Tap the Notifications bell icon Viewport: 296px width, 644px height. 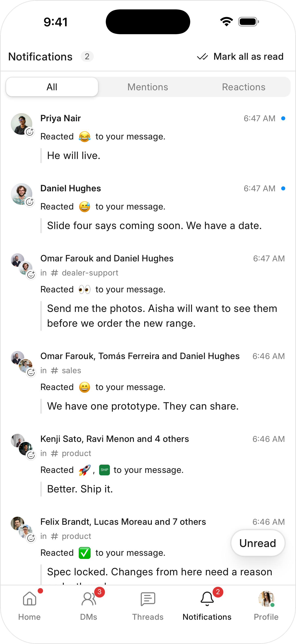pyautogui.click(x=207, y=599)
